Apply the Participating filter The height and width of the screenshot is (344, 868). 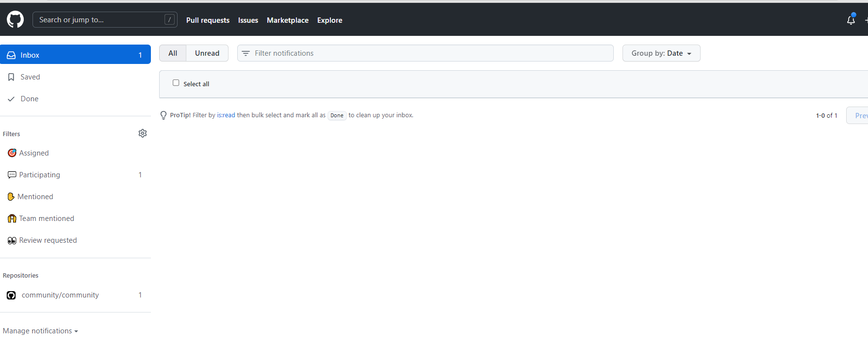[x=75, y=175]
